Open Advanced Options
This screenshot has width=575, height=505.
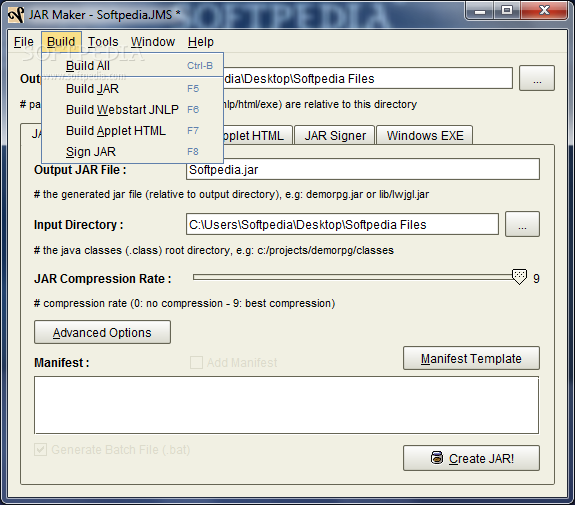tap(102, 332)
